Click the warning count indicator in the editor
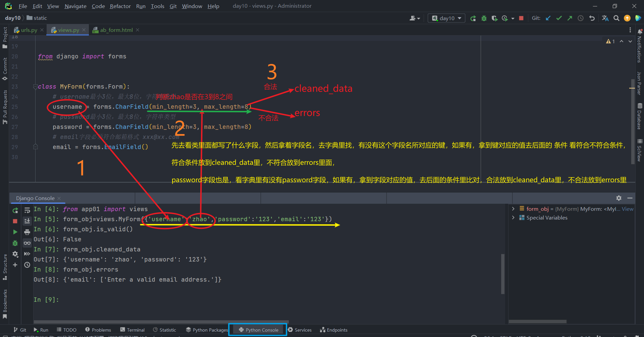 pos(610,41)
